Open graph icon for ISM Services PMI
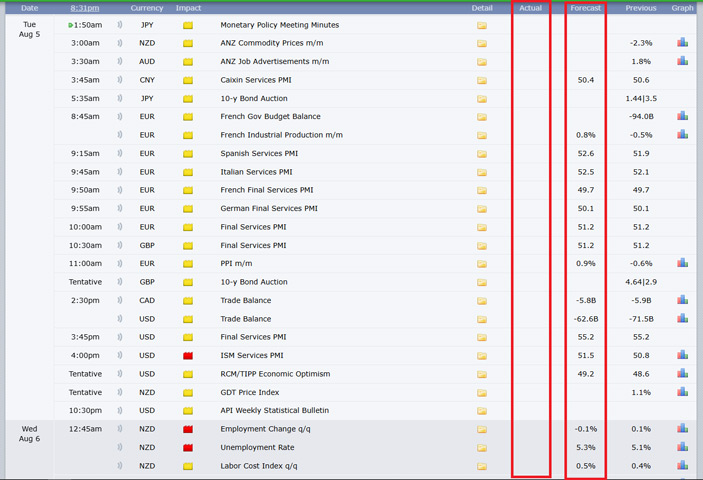Screen dimensions: 703x480 [682, 355]
